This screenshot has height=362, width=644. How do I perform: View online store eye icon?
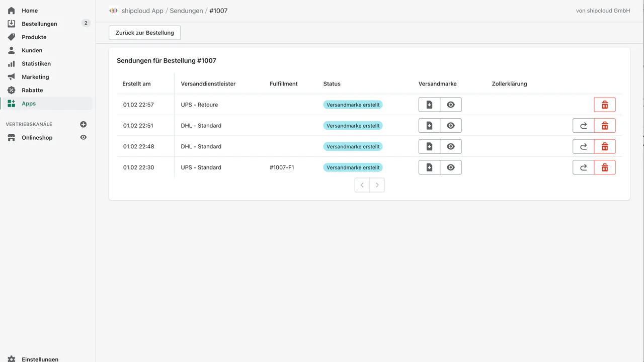(x=84, y=137)
